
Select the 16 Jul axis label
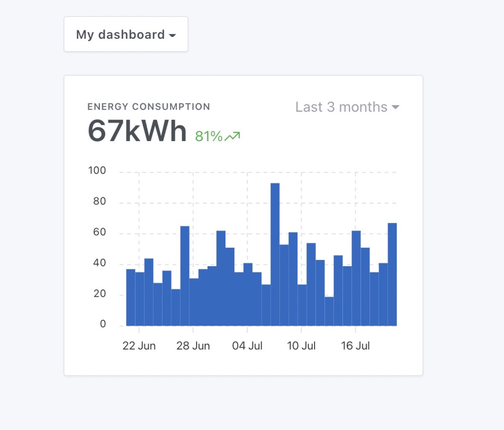pyautogui.click(x=355, y=346)
